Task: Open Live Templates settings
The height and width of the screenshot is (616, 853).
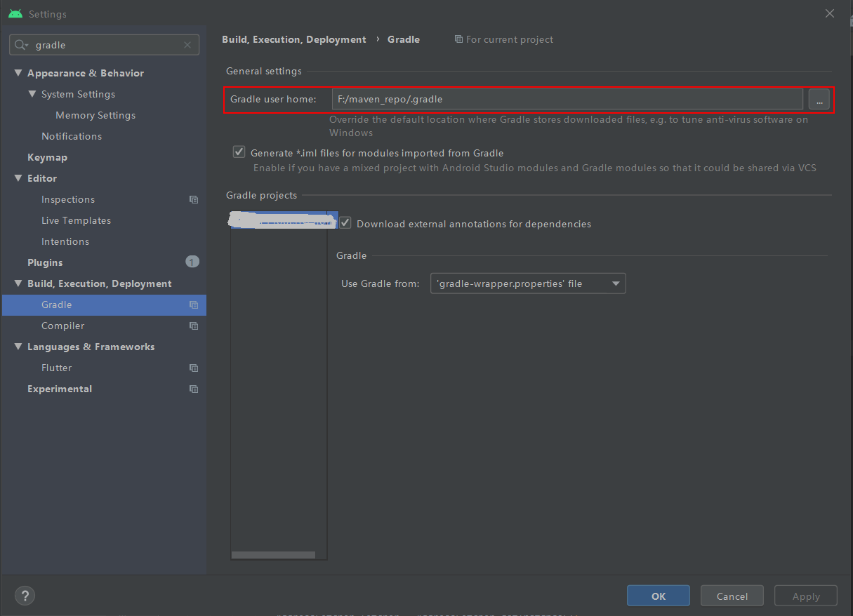Action: coord(76,220)
